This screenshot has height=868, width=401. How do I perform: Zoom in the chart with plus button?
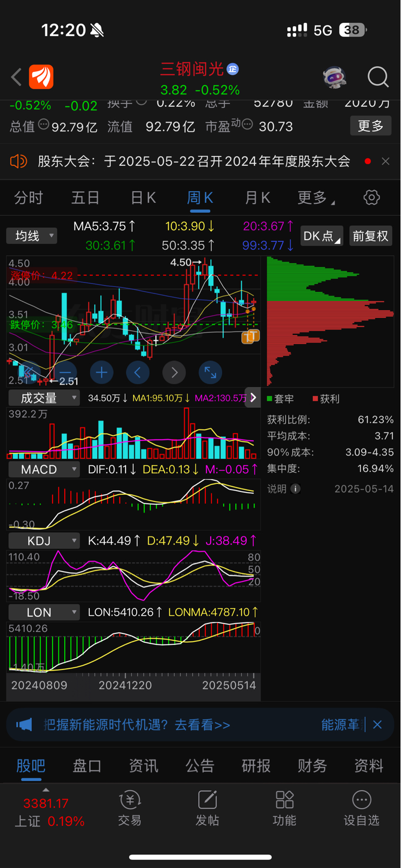click(x=102, y=372)
